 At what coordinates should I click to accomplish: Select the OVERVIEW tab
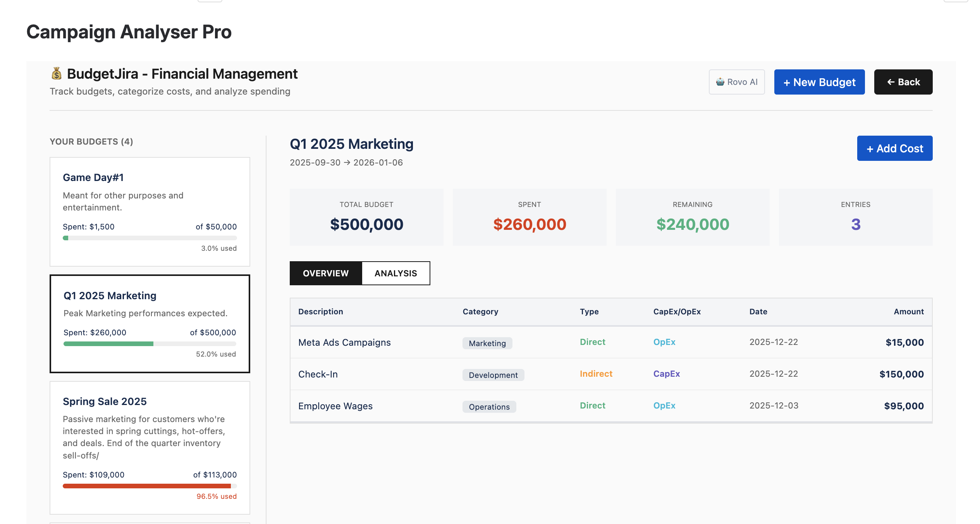click(326, 273)
